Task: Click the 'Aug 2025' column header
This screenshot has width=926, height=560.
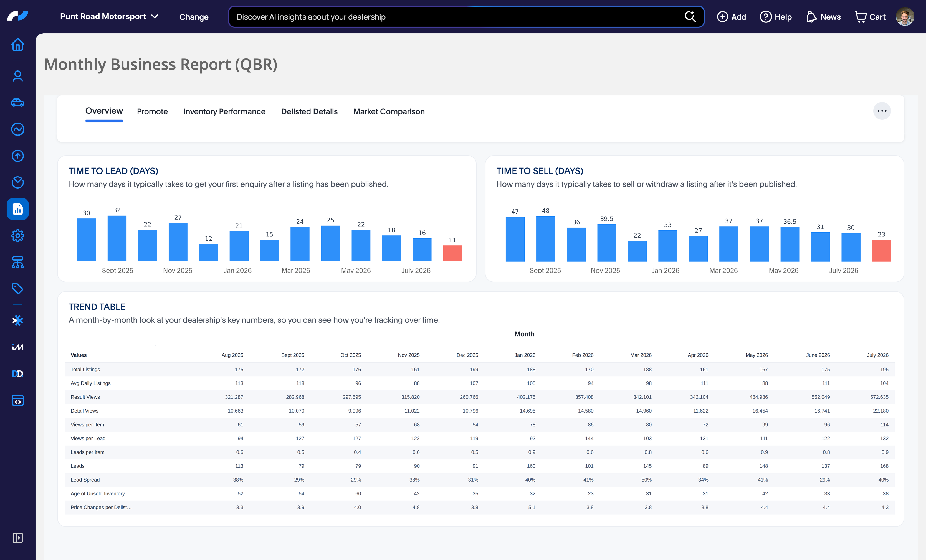Action: click(x=232, y=355)
